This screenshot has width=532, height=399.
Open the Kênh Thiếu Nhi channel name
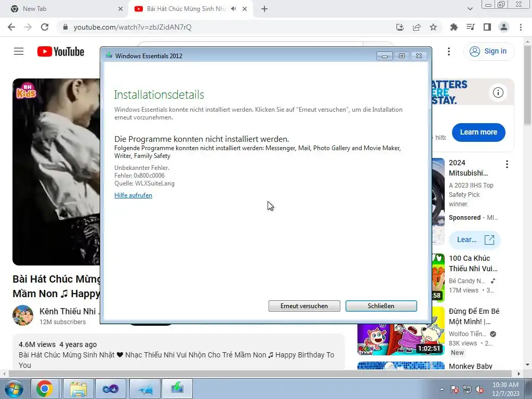[69, 311]
